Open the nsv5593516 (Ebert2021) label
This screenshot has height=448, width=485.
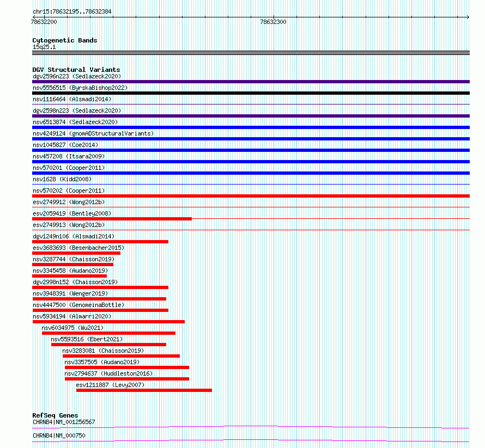[x=87, y=339]
